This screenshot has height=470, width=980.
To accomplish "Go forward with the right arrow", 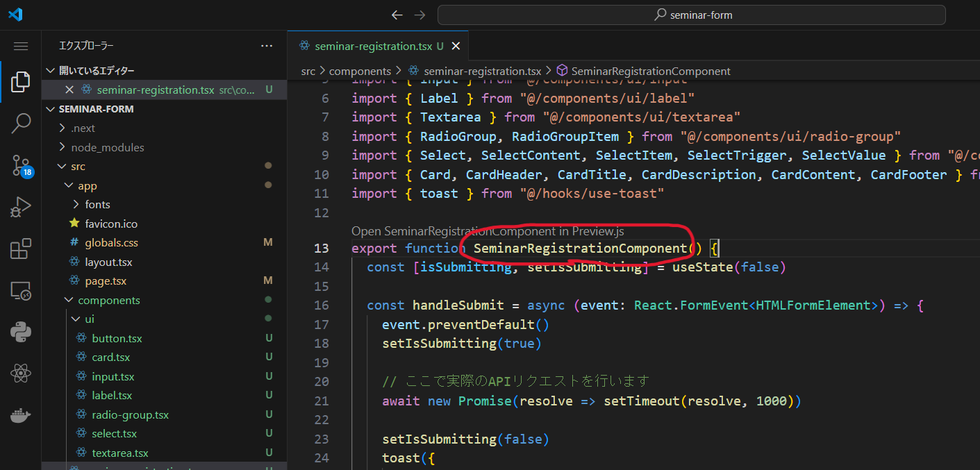I will [x=420, y=15].
